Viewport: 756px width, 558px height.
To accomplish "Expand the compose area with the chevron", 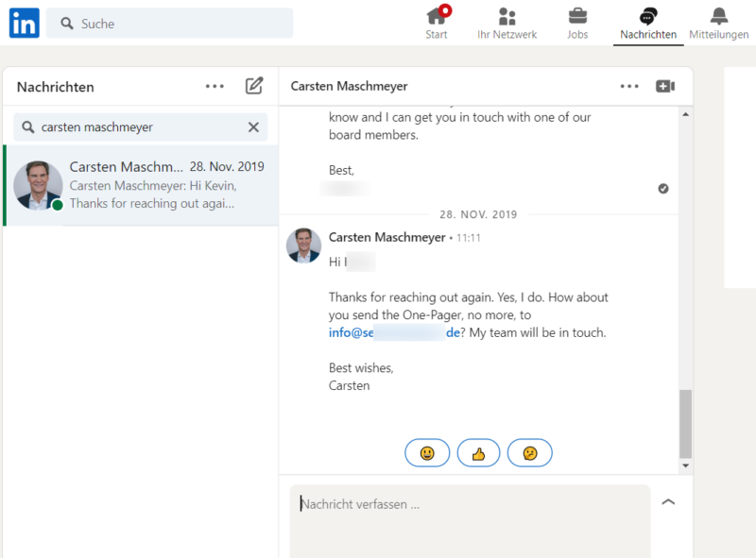I will click(x=669, y=501).
